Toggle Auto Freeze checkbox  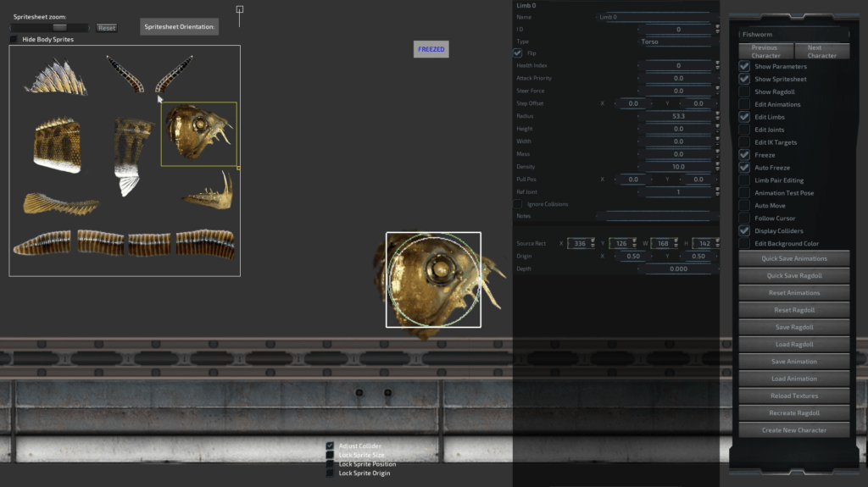point(744,168)
